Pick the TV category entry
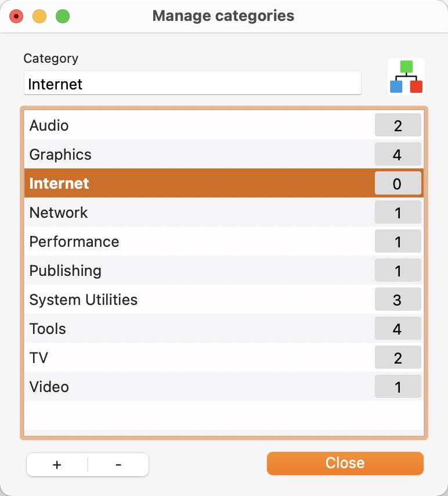Screen dimensions: 448x496 tap(224, 358)
